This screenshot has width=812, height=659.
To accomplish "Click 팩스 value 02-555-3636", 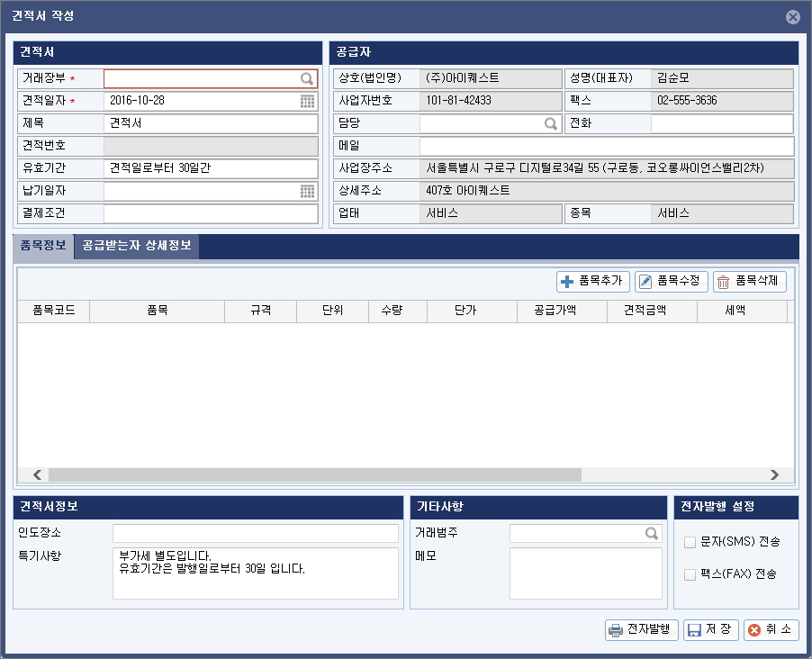I will 722,101.
